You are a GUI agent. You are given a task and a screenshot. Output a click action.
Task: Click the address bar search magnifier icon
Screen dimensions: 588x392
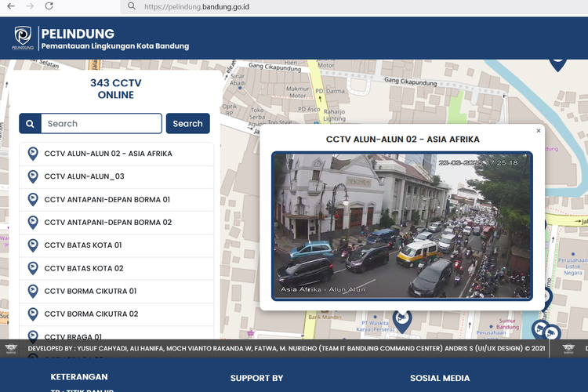point(132,6)
